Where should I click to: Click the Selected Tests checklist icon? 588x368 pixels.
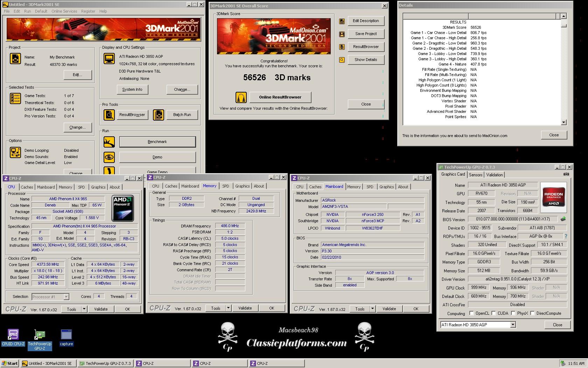pyautogui.click(x=15, y=98)
